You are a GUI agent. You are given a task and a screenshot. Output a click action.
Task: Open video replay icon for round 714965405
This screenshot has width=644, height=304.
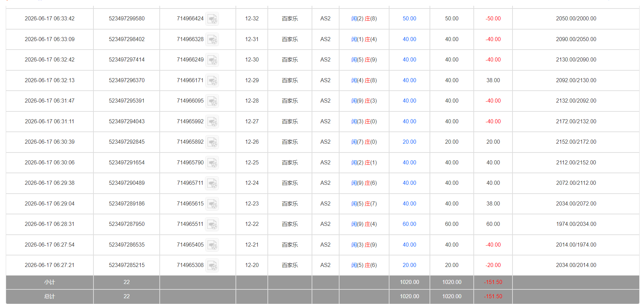[212, 245]
